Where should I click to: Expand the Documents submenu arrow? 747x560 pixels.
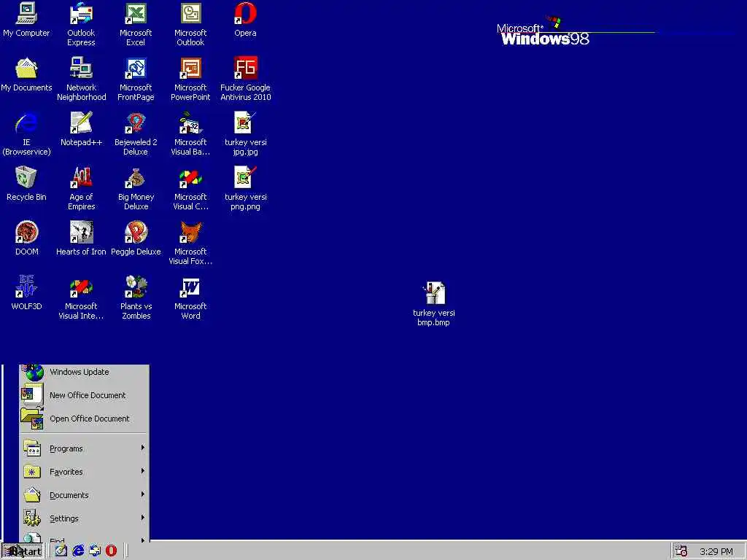[142, 495]
